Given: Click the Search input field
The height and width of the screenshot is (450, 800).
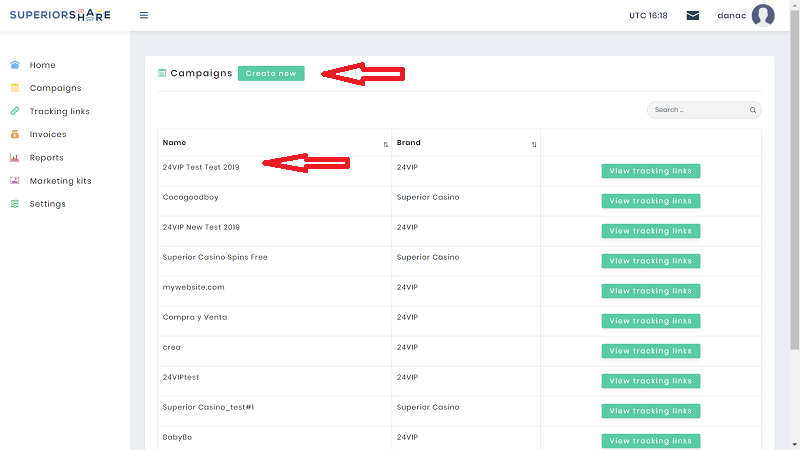Looking at the screenshot, I should (704, 110).
